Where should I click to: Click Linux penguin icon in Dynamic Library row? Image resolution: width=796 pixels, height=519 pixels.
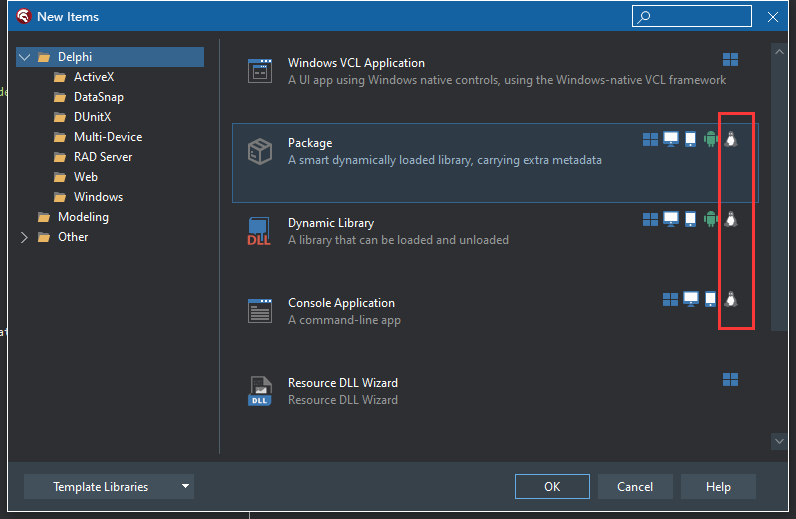[731, 219]
